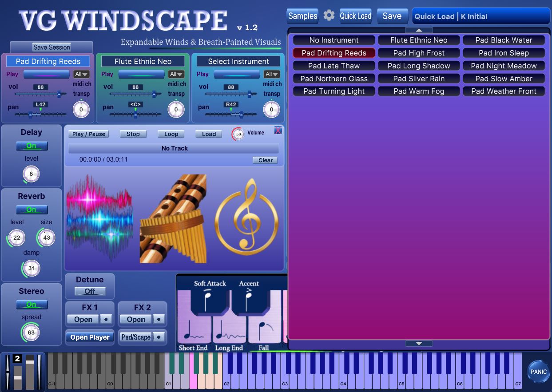Click the octave number 2 indicator

click(x=17, y=359)
